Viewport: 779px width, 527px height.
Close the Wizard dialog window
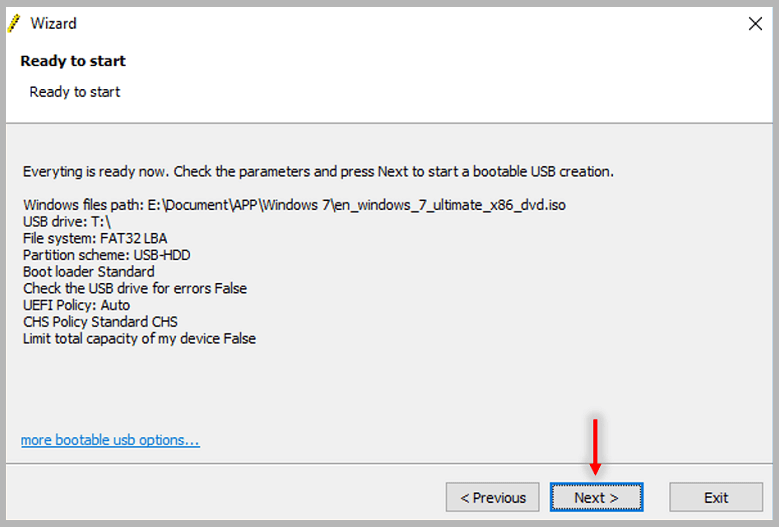[755, 23]
